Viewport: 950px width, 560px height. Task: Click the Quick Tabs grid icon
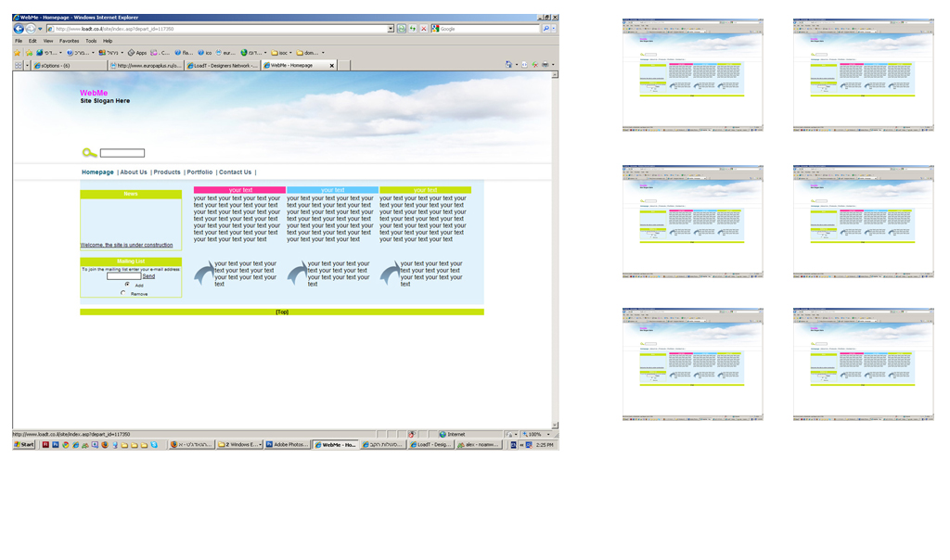point(19,65)
